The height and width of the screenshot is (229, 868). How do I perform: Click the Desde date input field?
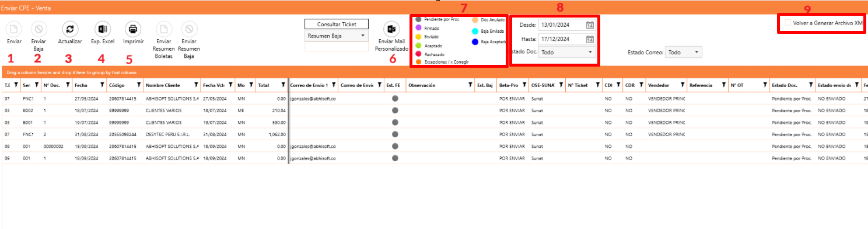coord(562,25)
